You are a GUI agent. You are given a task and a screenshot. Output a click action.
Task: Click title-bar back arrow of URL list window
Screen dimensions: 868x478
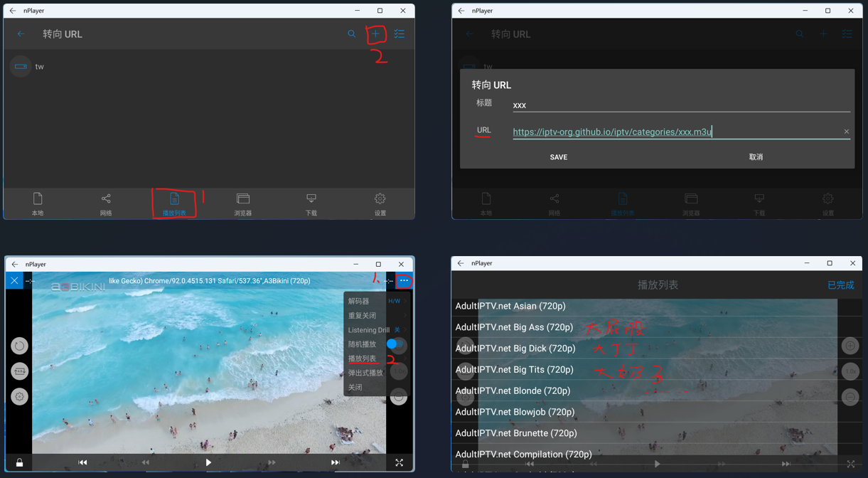coord(13,11)
